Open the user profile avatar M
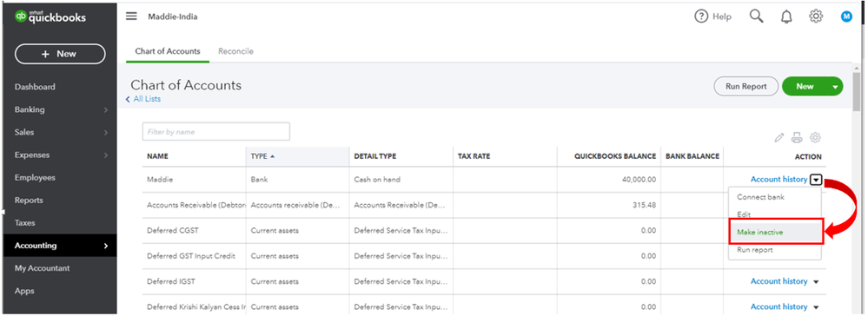This screenshot has width=868, height=316. pyautogui.click(x=846, y=16)
